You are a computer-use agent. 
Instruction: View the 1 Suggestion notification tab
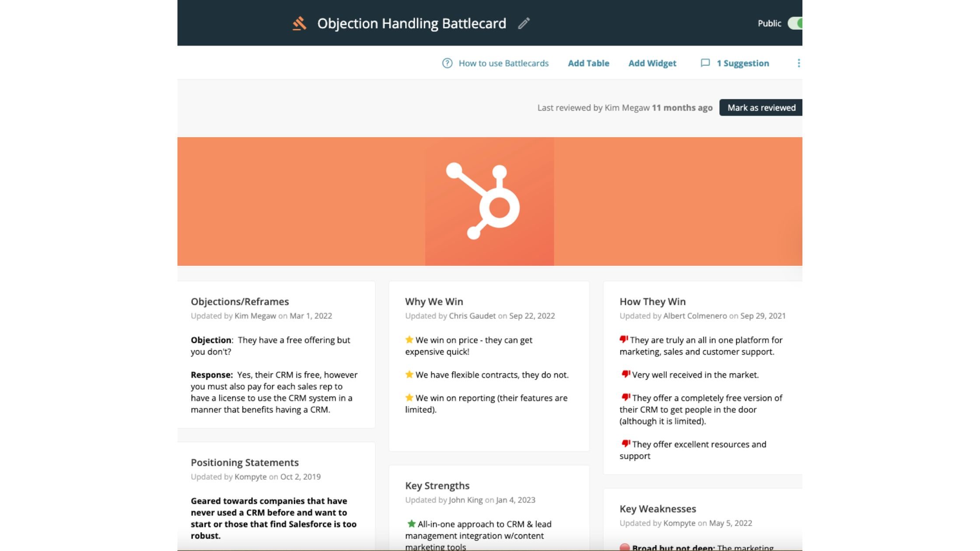click(x=734, y=63)
